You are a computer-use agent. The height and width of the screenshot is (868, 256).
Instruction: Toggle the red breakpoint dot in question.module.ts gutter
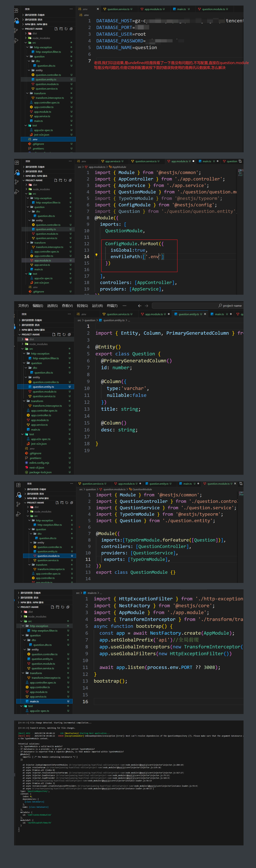coord(79,527)
